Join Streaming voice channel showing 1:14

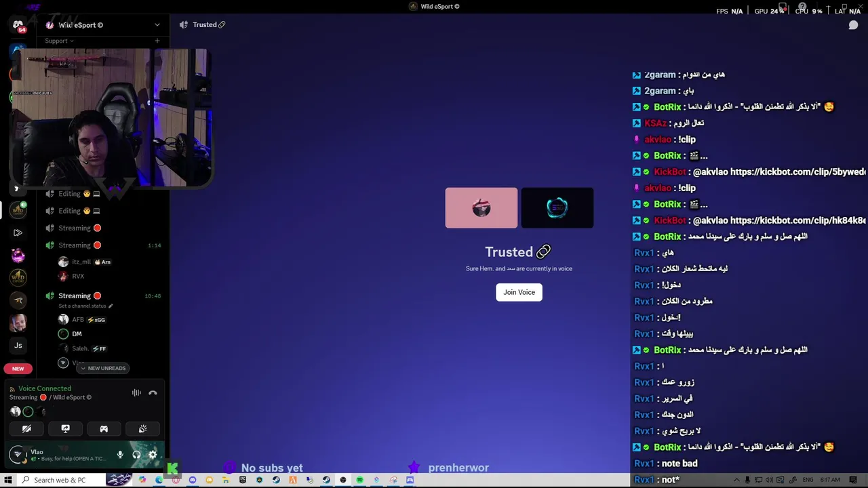(x=104, y=245)
